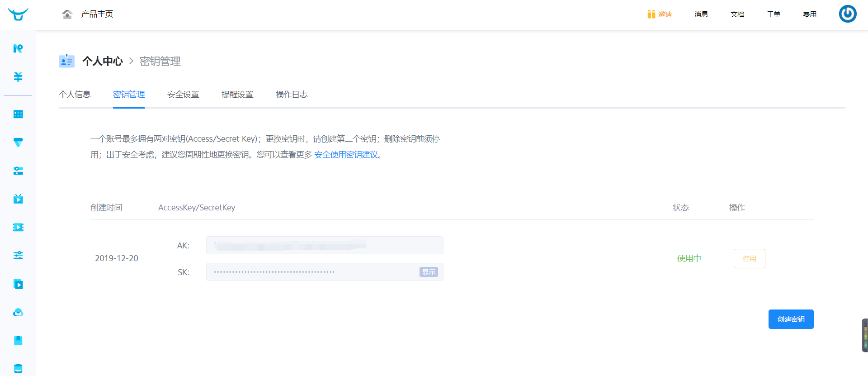Click the stacked play-page sidebar icon
The width and height of the screenshot is (868, 376).
[18, 284]
